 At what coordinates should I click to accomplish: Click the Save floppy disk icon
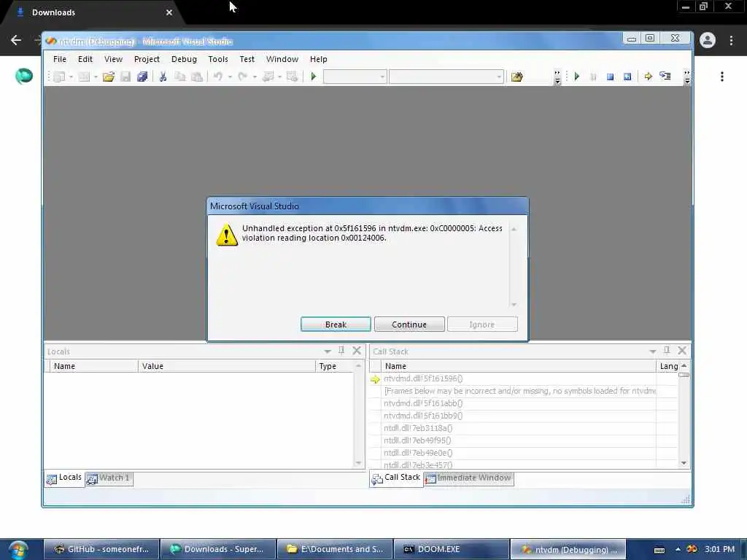tap(125, 77)
